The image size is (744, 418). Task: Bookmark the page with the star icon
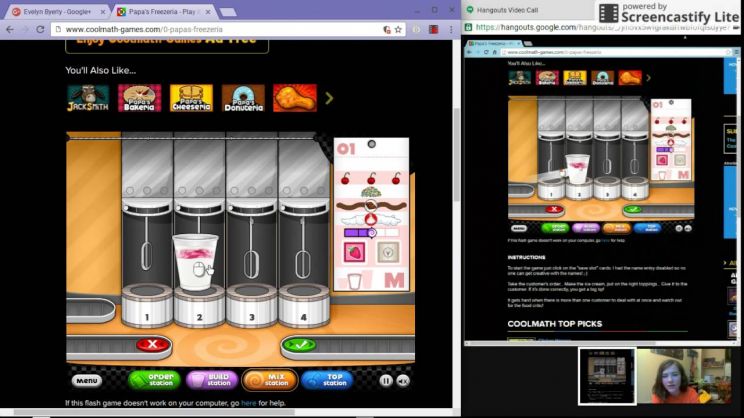tap(398, 29)
